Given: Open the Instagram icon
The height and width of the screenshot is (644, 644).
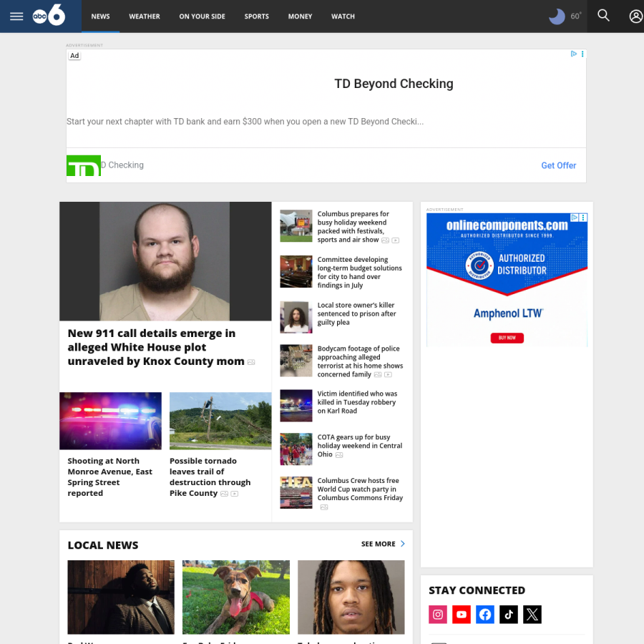Looking at the screenshot, I should (x=438, y=615).
